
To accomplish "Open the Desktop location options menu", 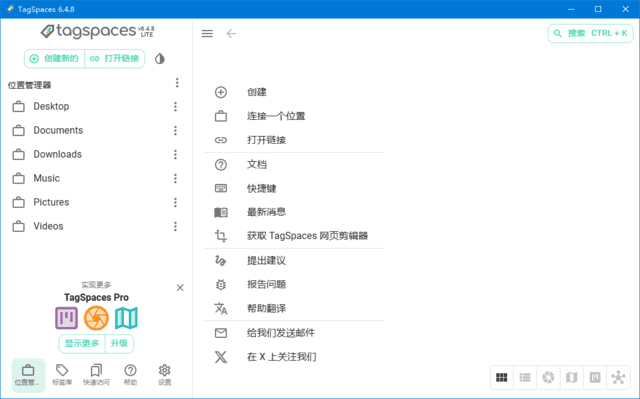I will (175, 106).
